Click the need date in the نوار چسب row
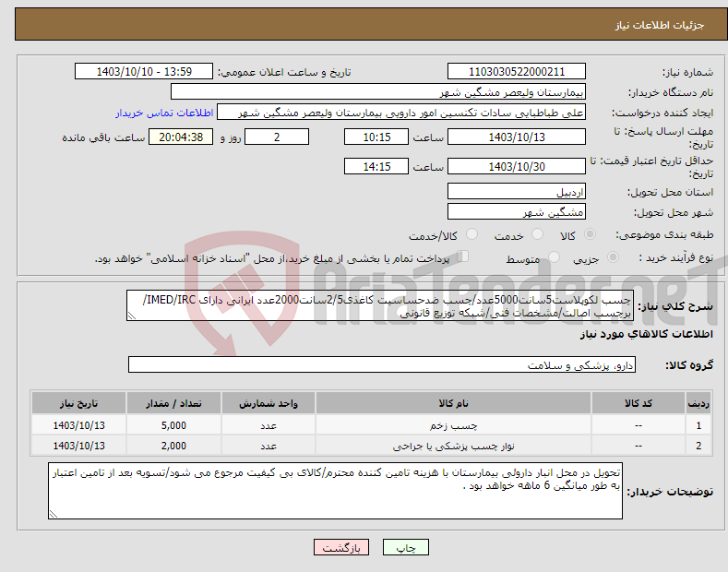728x572 pixels. click(79, 446)
